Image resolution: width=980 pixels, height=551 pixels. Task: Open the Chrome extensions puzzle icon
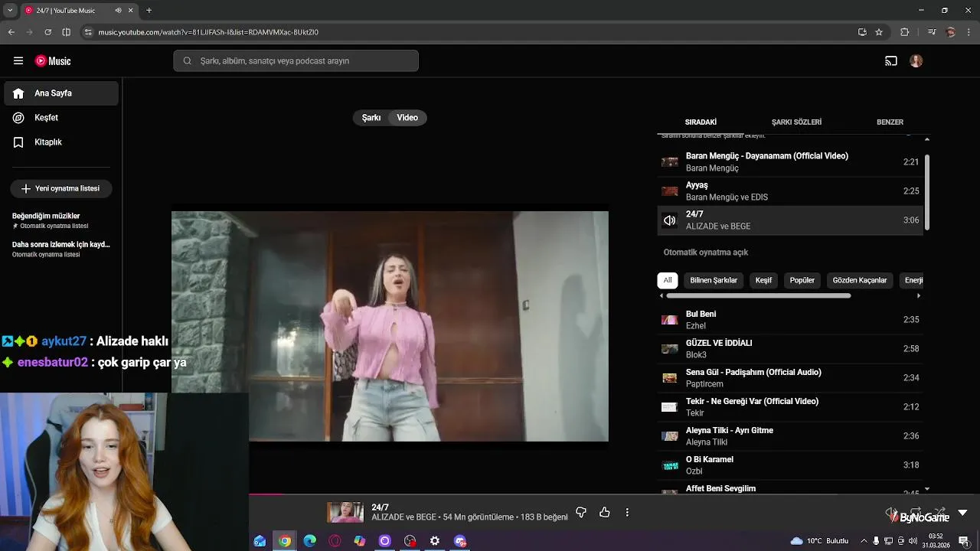(x=904, y=32)
